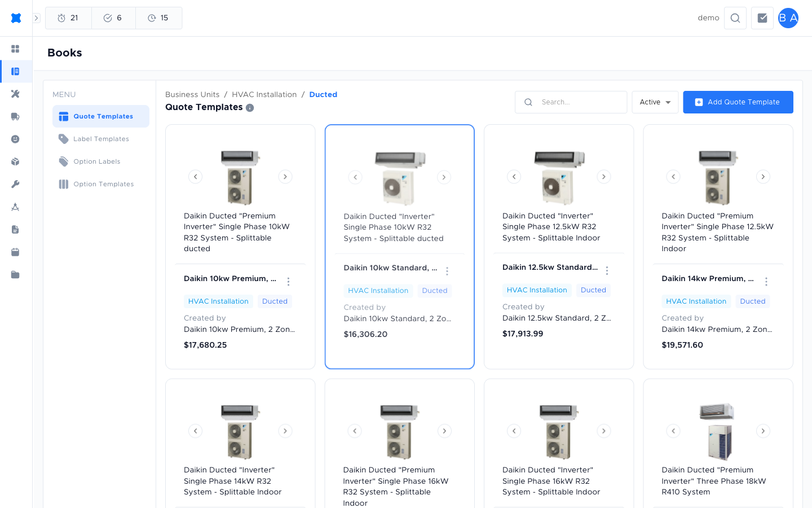This screenshot has height=508, width=812.
Task: Show previous image on Daikin 12.5kw Standard card
Action: coord(514,177)
